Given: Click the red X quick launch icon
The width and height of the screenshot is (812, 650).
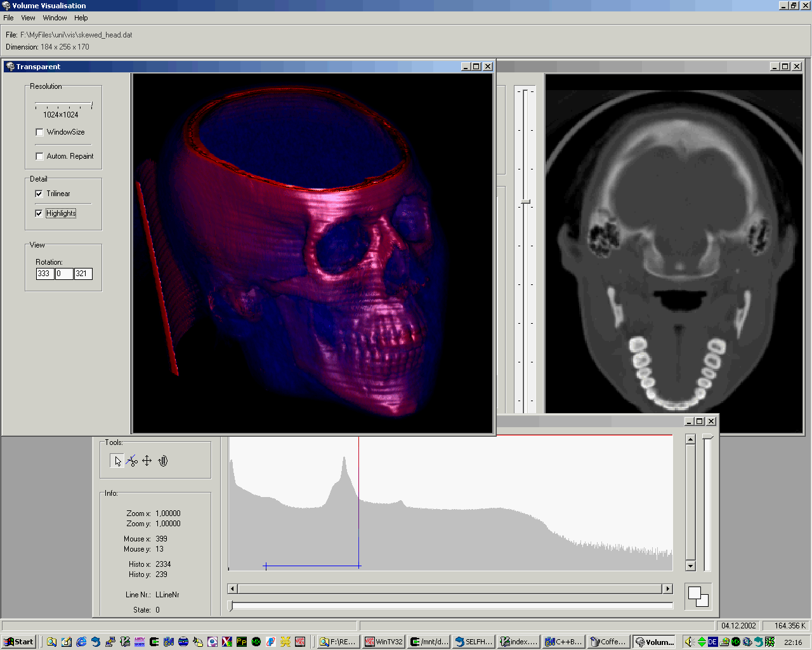Looking at the screenshot, I should 226,642.
